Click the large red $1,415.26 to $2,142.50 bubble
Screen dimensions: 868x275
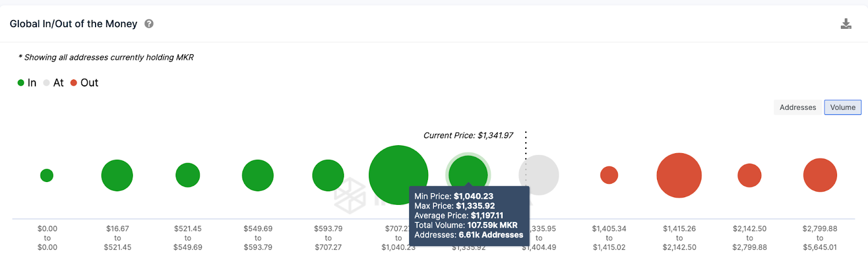click(679, 176)
